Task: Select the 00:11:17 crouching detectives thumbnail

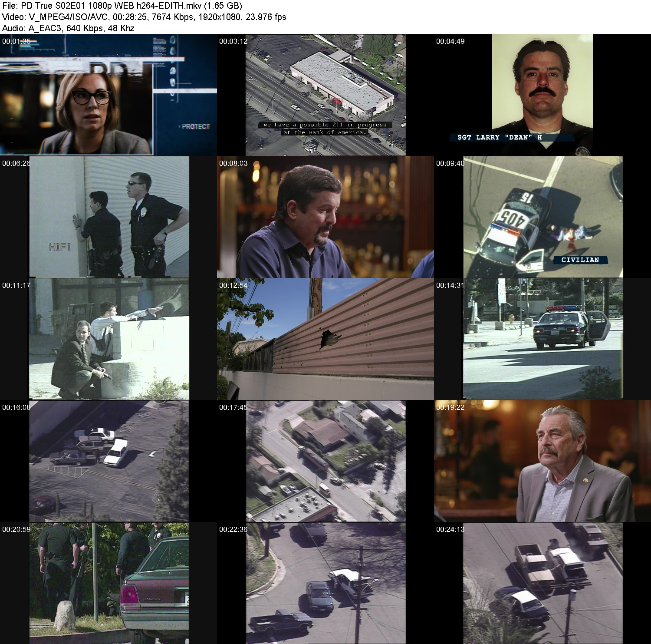Action: tap(108, 339)
